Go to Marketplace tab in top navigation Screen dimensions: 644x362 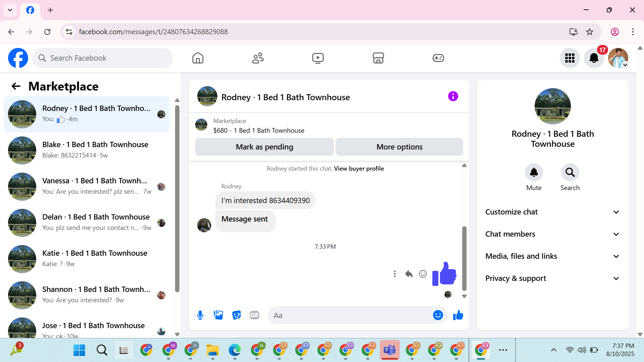click(x=378, y=58)
